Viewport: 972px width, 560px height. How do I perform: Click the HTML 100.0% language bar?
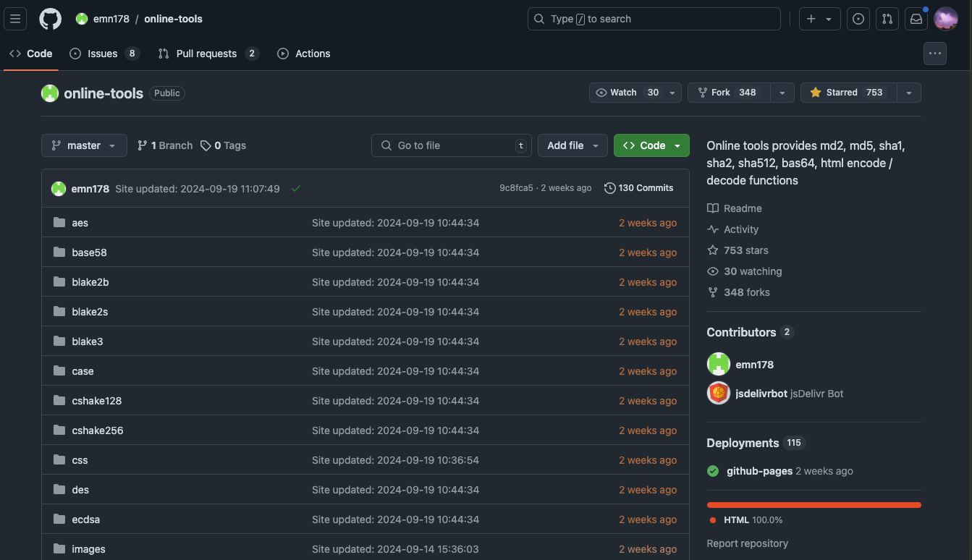click(813, 505)
